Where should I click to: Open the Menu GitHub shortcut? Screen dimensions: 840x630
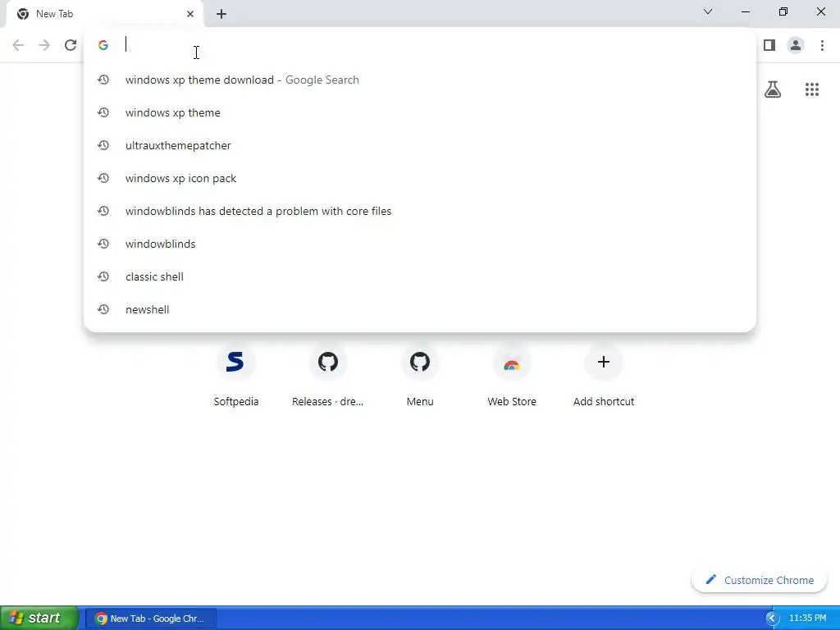pyautogui.click(x=420, y=376)
